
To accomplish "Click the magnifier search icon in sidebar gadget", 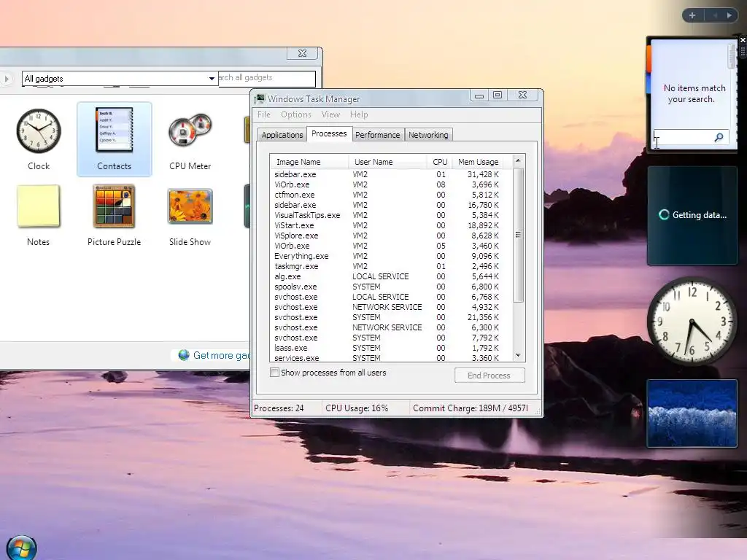I will (719, 137).
